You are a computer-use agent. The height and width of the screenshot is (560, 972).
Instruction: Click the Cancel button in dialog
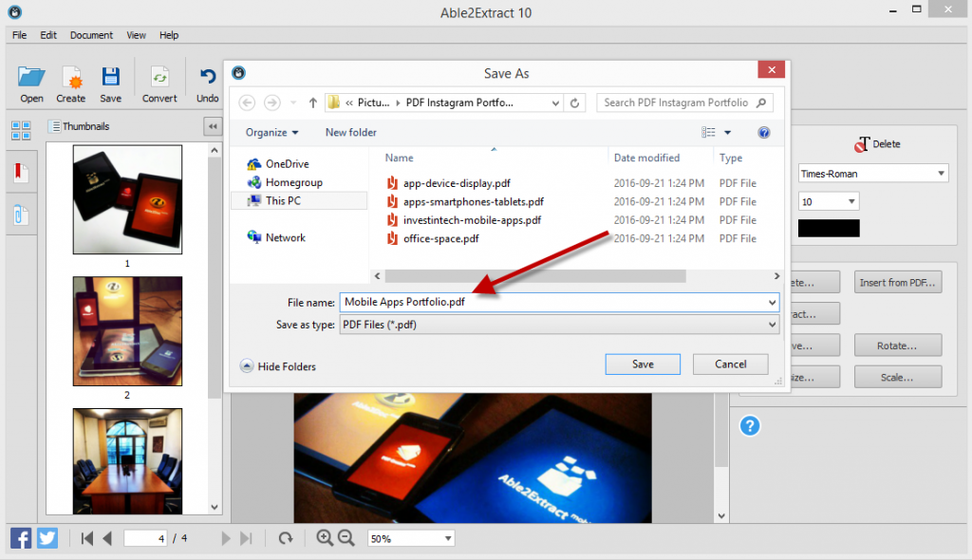(x=730, y=364)
